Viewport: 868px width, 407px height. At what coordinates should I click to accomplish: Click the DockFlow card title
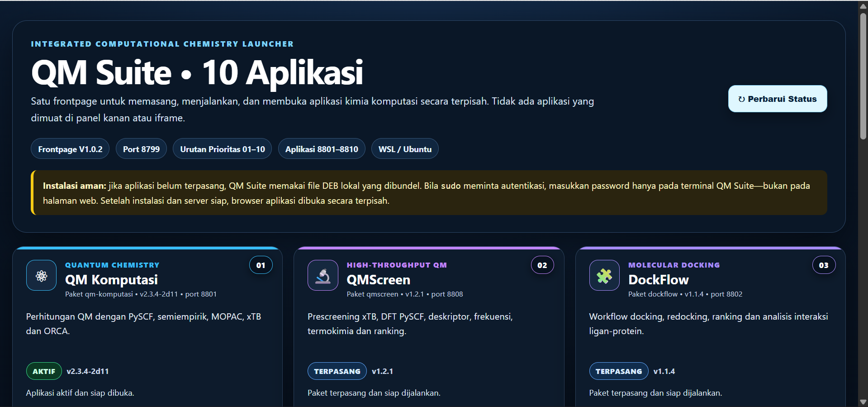659,280
